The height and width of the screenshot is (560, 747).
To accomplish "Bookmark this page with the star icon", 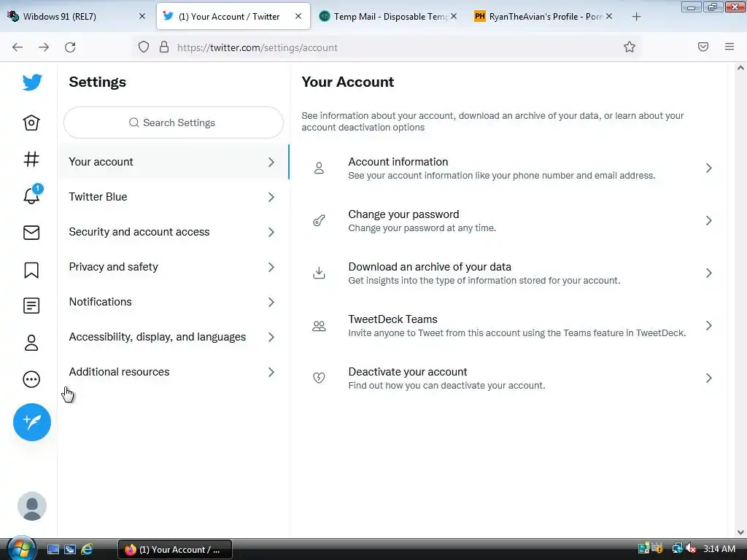I will 630,47.
